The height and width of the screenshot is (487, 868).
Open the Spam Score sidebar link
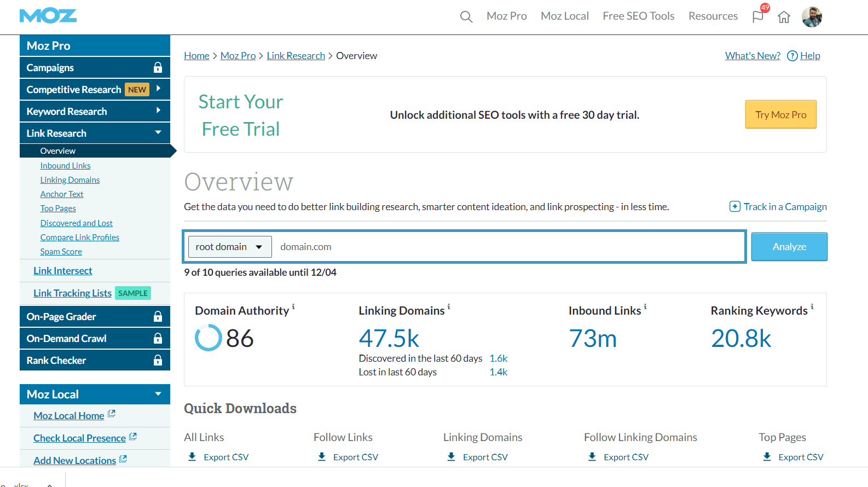(61, 252)
